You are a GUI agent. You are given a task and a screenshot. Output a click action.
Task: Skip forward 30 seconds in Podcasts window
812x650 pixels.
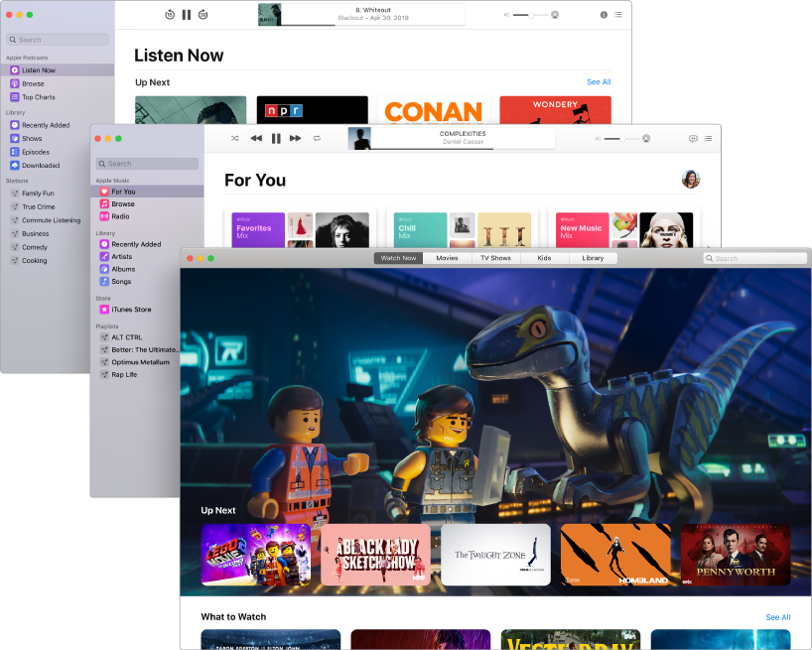click(203, 15)
